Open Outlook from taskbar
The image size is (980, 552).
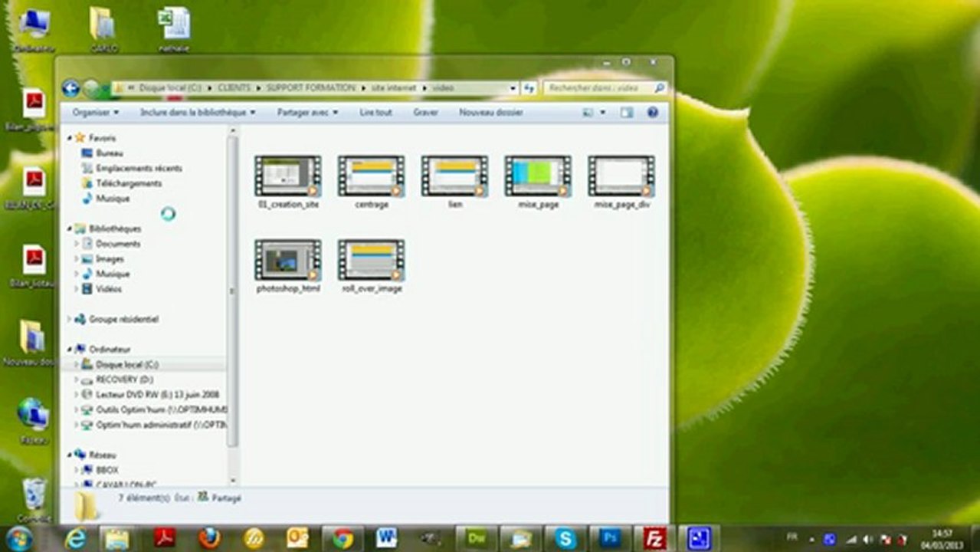point(297,538)
